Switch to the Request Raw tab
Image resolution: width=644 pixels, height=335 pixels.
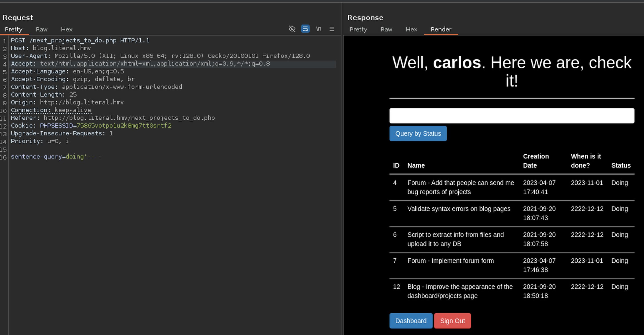(42, 29)
